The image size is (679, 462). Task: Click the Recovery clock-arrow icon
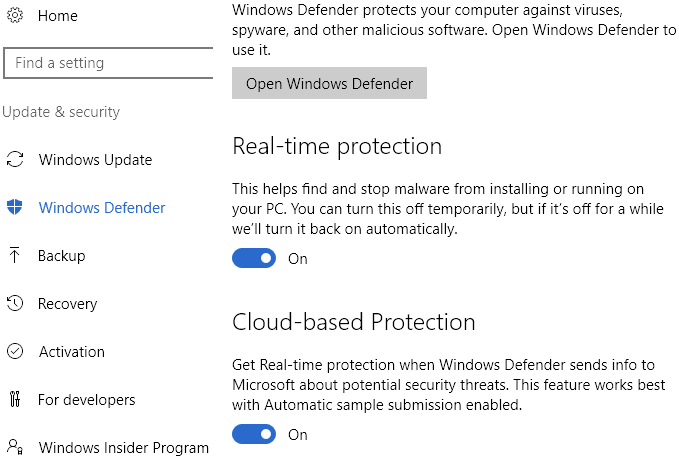click(x=14, y=304)
